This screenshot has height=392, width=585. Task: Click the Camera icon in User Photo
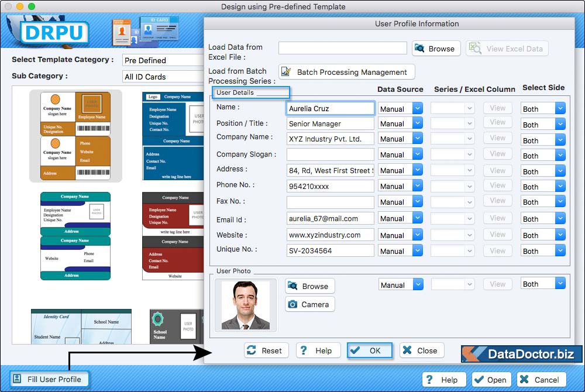pyautogui.click(x=293, y=304)
